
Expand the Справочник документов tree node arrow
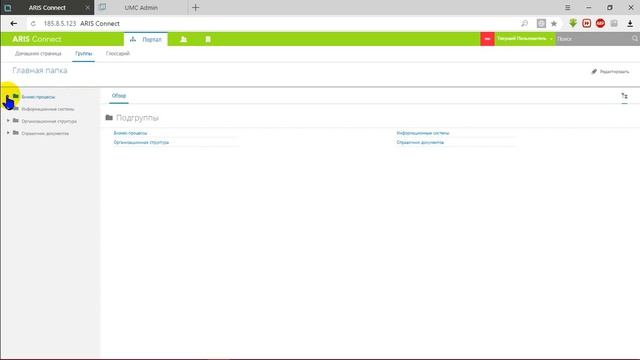[8, 133]
